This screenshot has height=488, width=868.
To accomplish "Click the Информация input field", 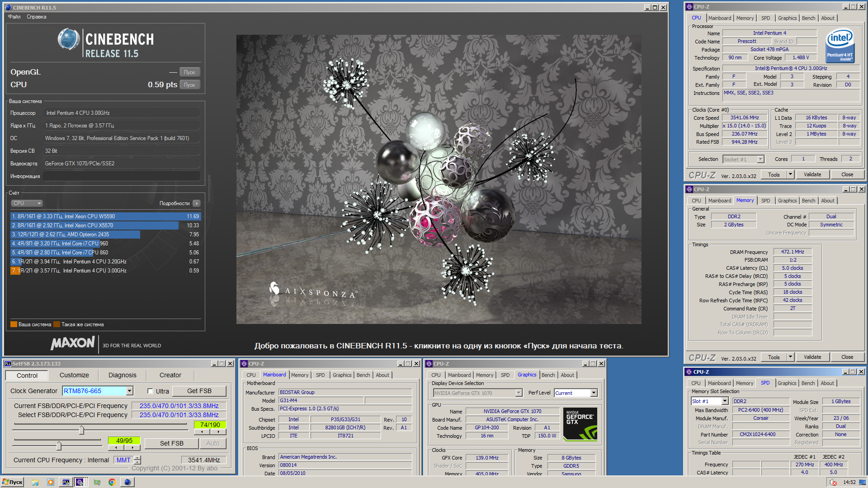I will (x=122, y=176).
